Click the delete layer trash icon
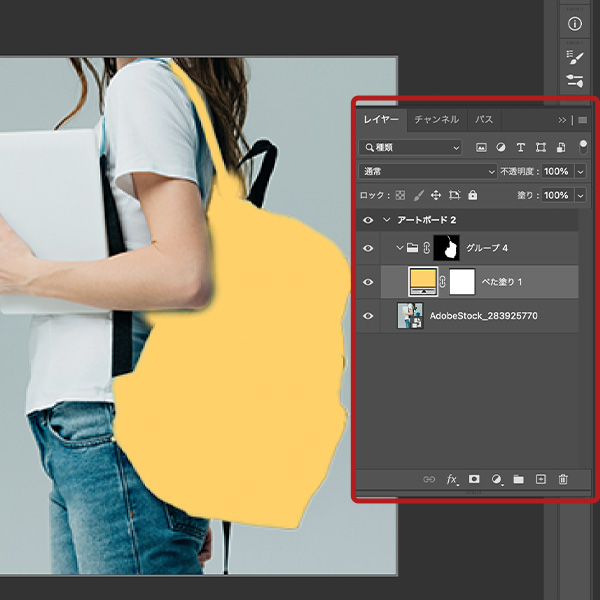 563,480
